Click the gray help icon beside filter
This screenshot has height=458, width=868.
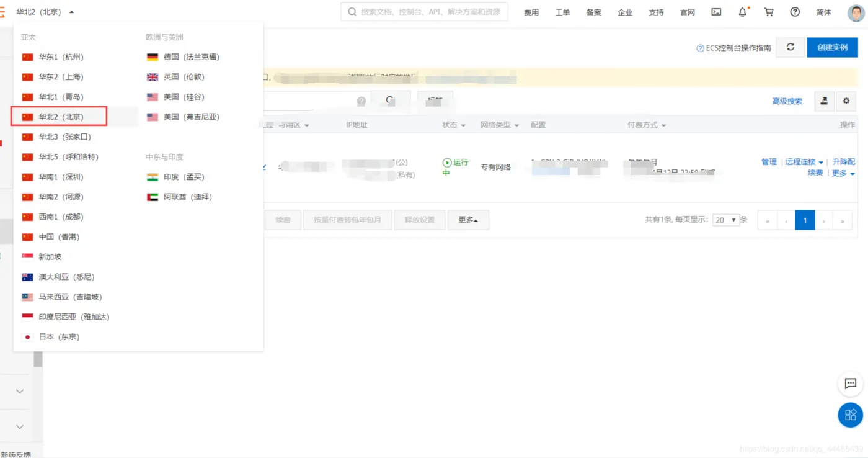361,101
